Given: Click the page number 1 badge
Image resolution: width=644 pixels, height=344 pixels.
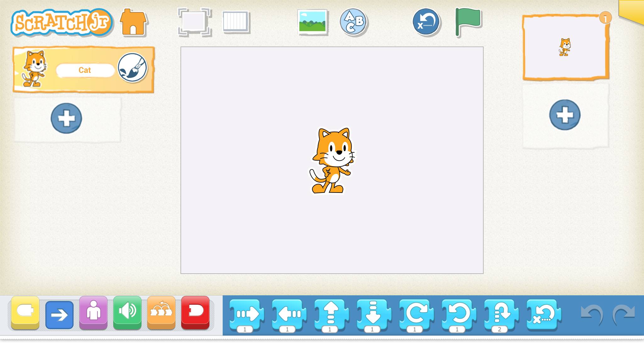Looking at the screenshot, I should pyautogui.click(x=605, y=18).
